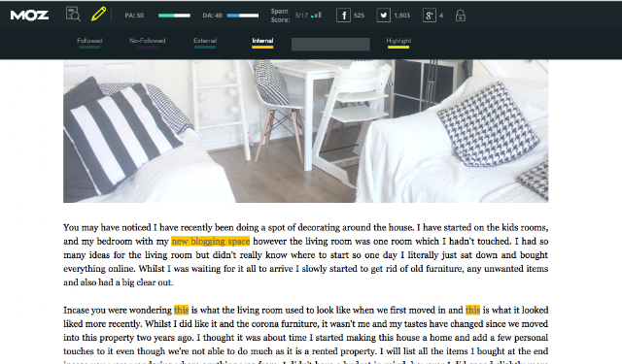This screenshot has height=364, width=622.
Task: Click the padlock icon in MozBar
Action: pos(460,16)
